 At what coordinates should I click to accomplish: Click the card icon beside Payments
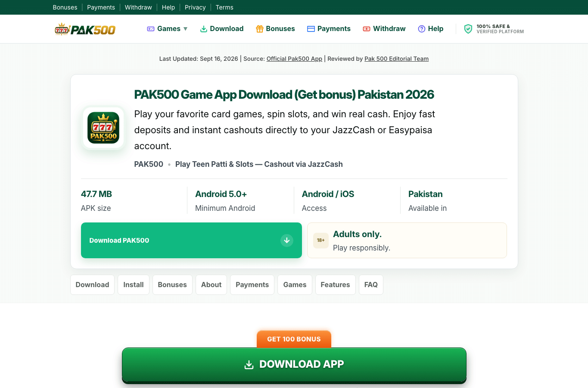click(x=311, y=29)
